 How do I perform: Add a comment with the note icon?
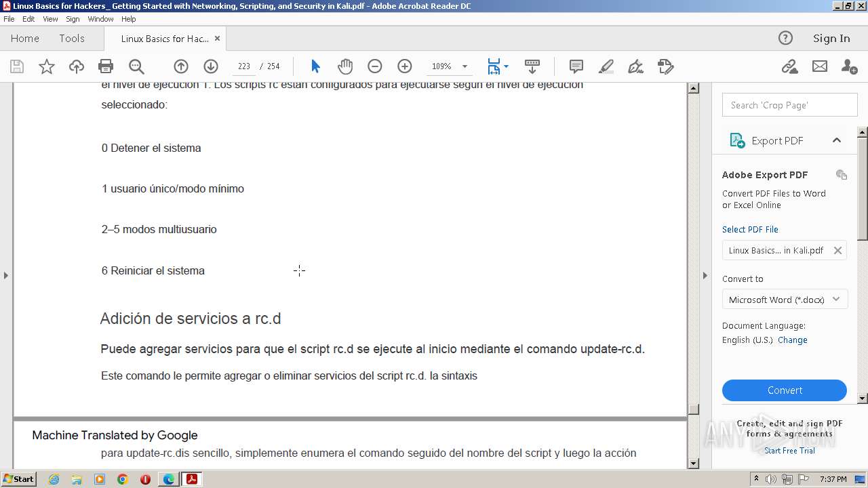(x=576, y=66)
